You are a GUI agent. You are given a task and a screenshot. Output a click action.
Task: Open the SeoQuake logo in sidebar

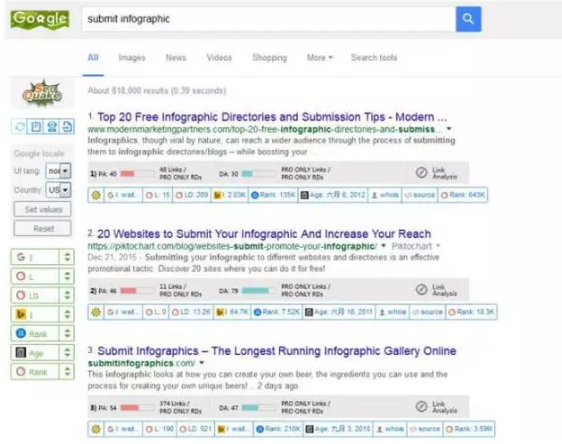coord(42,94)
